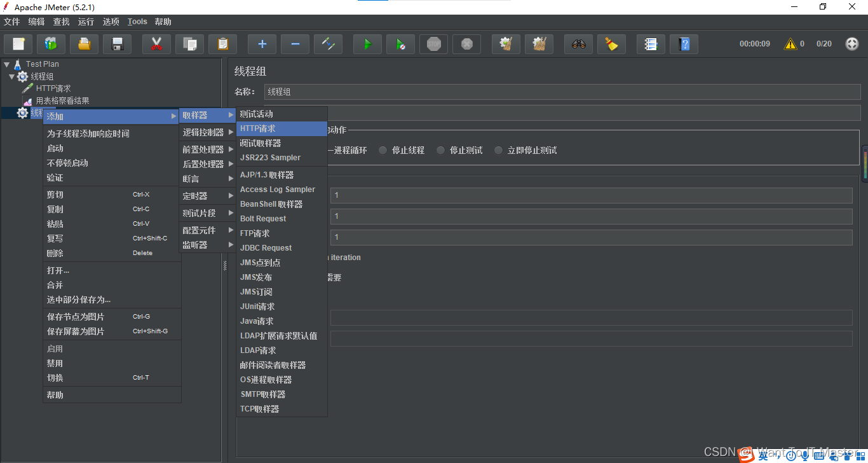Click the Open file folder icon
This screenshot has height=463, width=868.
coord(85,44)
